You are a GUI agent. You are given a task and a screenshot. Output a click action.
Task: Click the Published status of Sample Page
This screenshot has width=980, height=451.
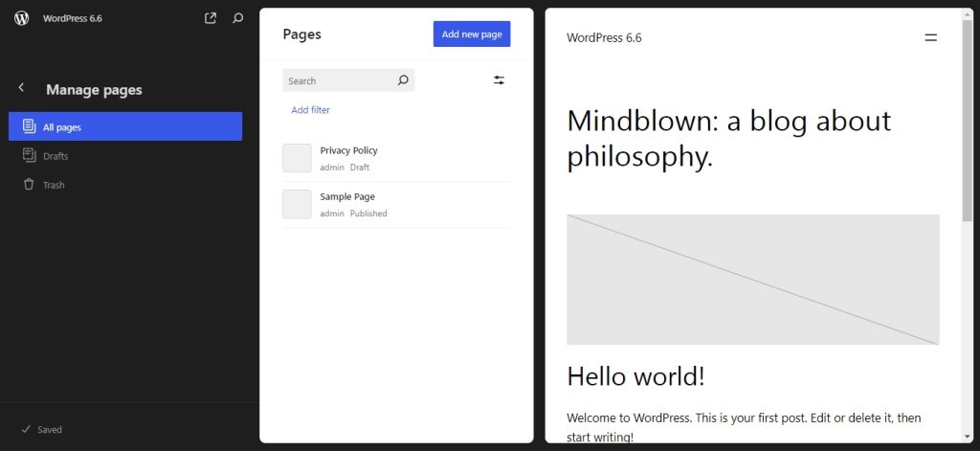click(x=368, y=214)
